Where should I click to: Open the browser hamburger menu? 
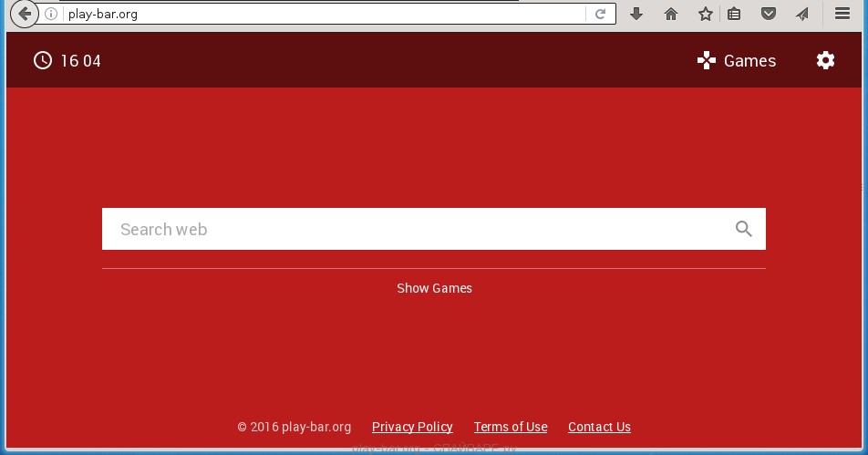(842, 14)
